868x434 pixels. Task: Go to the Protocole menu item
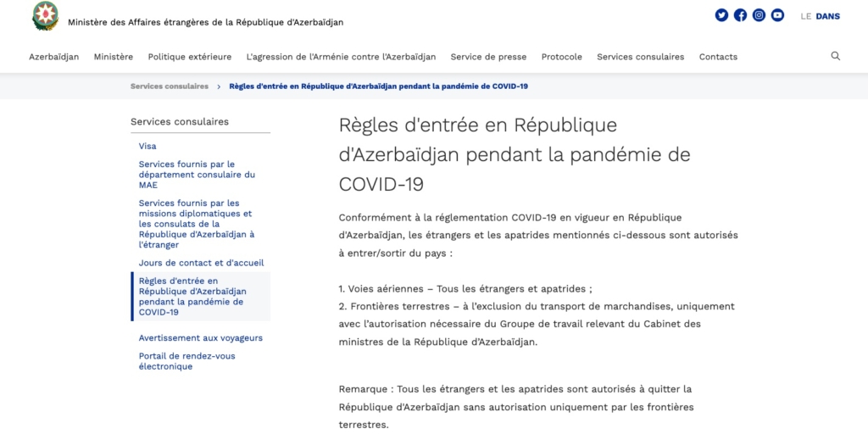[561, 57]
